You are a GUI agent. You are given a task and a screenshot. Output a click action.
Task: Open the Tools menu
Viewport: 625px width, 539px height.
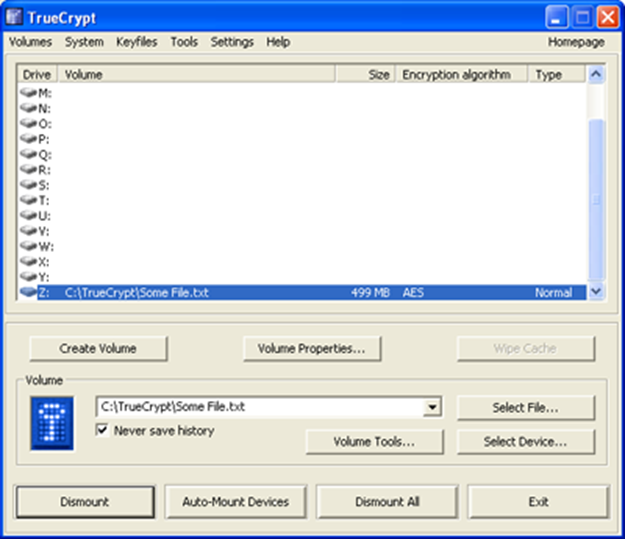tap(184, 42)
